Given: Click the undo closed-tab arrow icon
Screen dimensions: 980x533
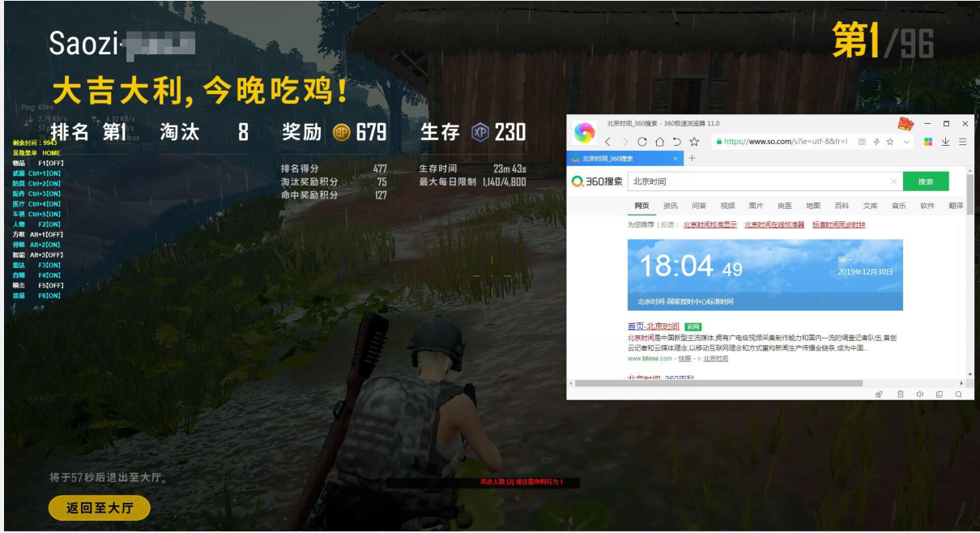Looking at the screenshot, I should point(676,142).
